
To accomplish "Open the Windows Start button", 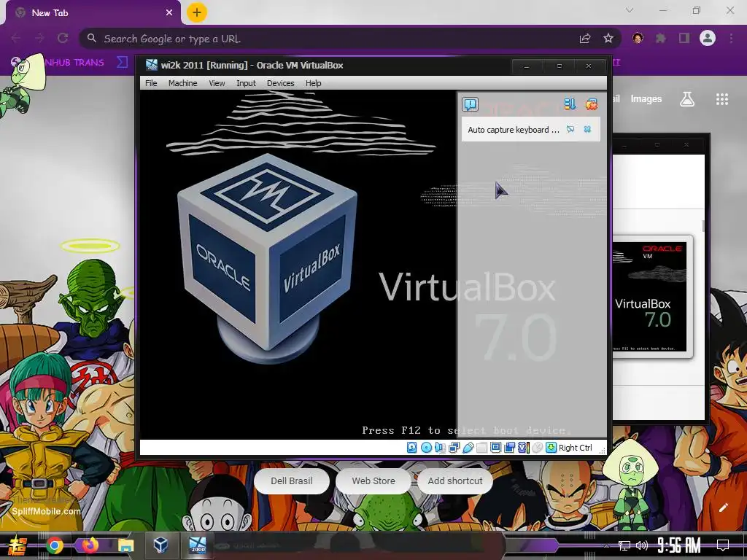I will [x=18, y=545].
